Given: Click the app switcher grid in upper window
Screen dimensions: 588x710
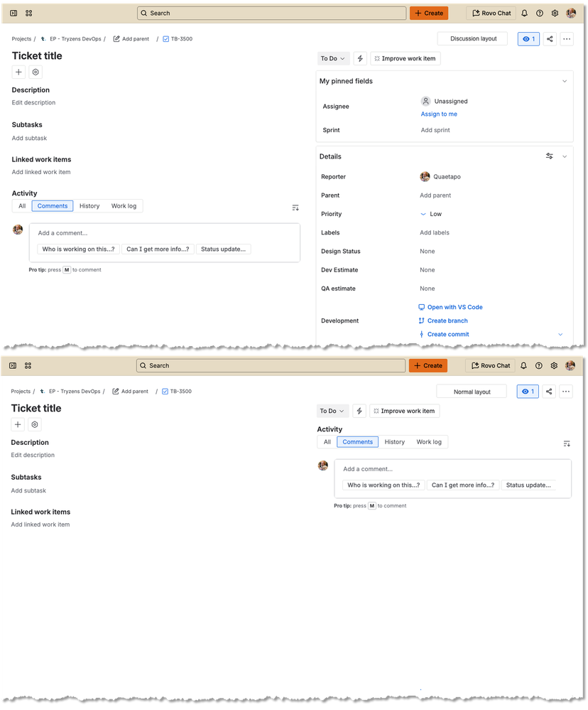Looking at the screenshot, I should tap(28, 13).
